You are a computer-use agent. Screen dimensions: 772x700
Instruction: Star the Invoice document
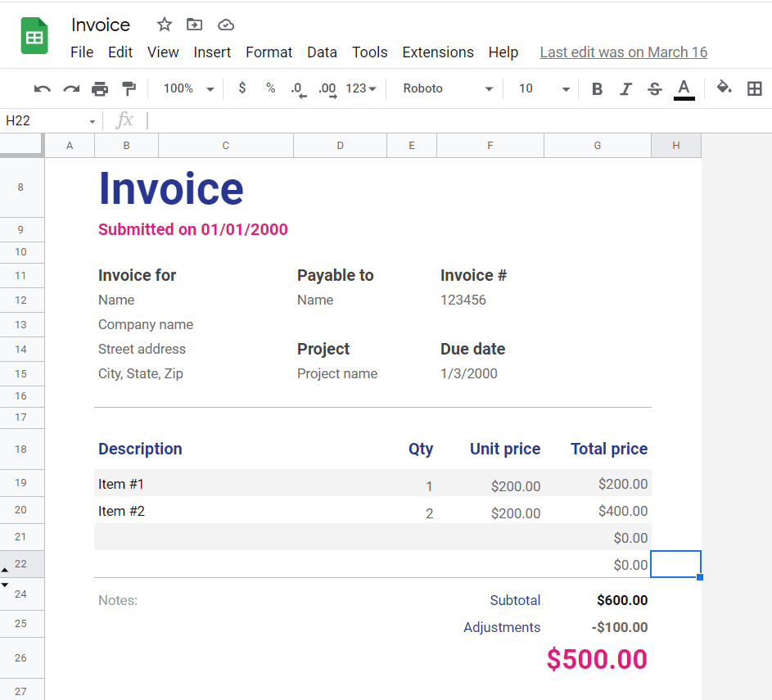point(165,25)
